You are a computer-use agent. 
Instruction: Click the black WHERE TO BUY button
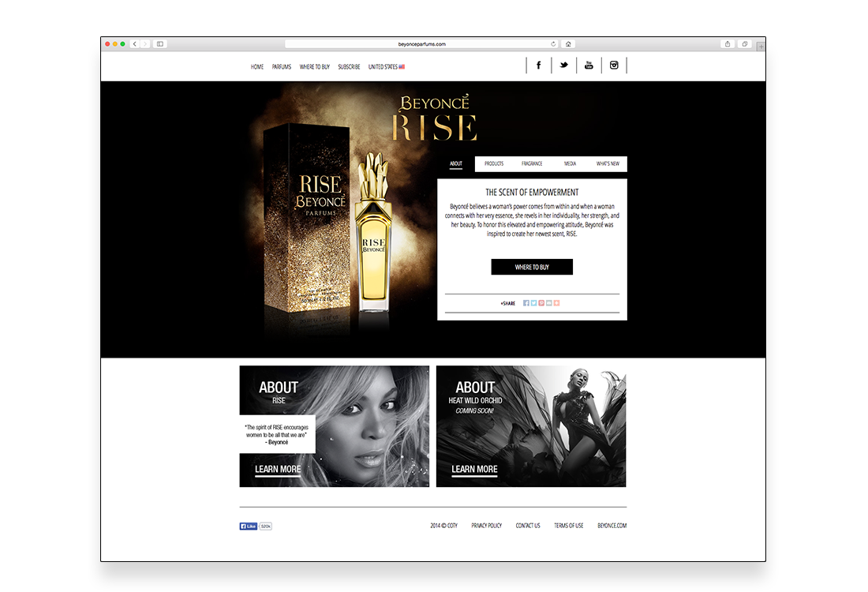point(532,267)
